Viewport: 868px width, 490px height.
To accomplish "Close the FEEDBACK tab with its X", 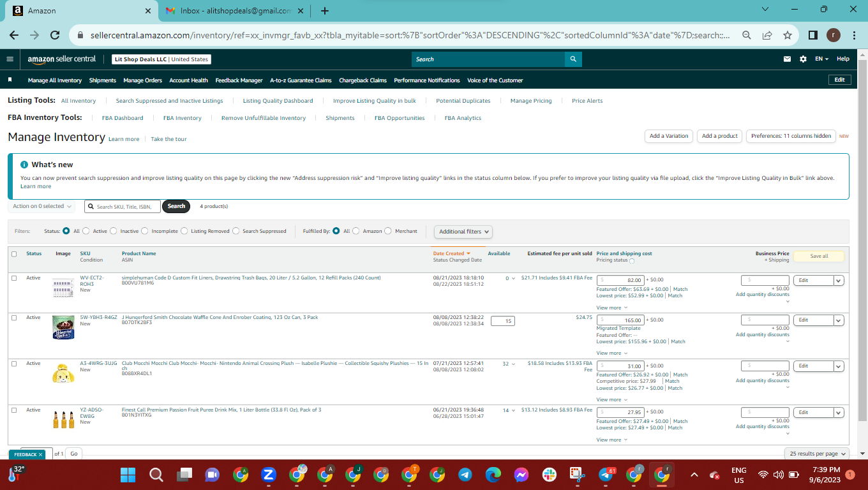I will (x=40, y=455).
